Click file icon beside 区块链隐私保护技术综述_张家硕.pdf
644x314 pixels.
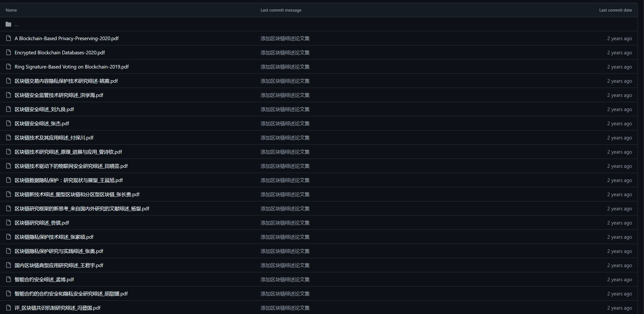point(9,237)
